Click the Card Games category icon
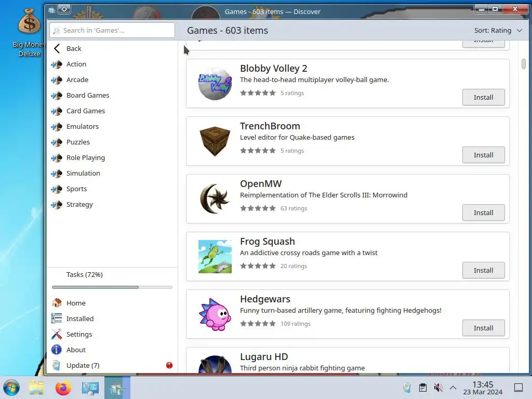Image resolution: width=532 pixels, height=399 pixels. pyautogui.click(x=57, y=111)
